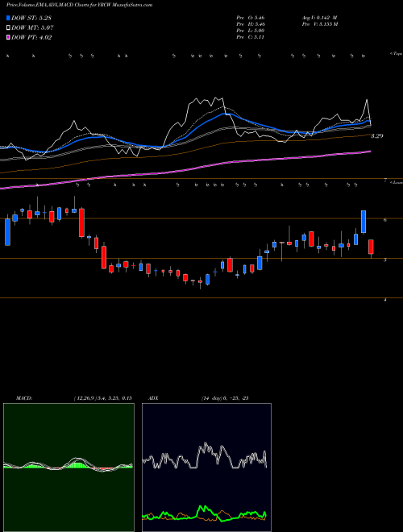
Task: Click the 'Pre L: 5.00' value
Action: [x=251, y=31]
